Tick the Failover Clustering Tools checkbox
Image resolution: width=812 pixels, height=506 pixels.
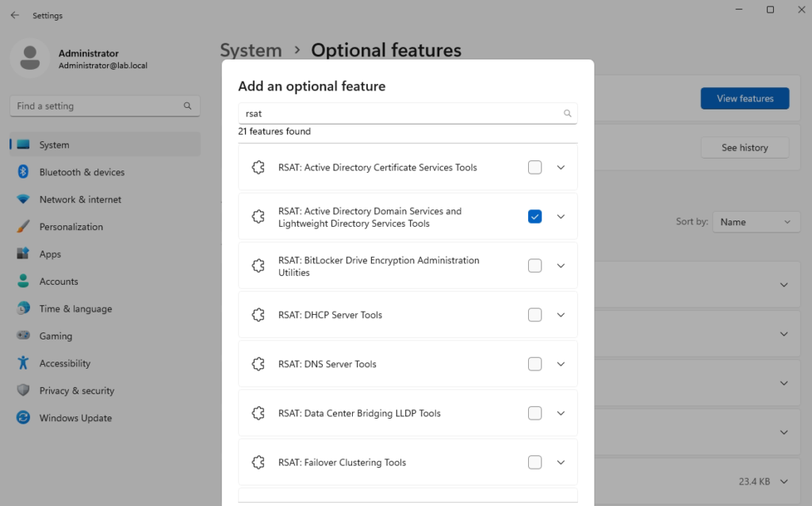tap(535, 462)
